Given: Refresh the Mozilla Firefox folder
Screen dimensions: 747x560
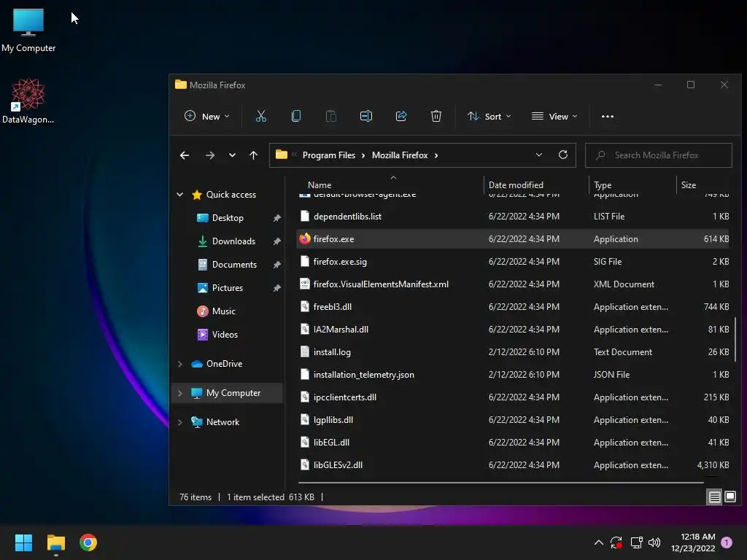Looking at the screenshot, I should point(563,155).
